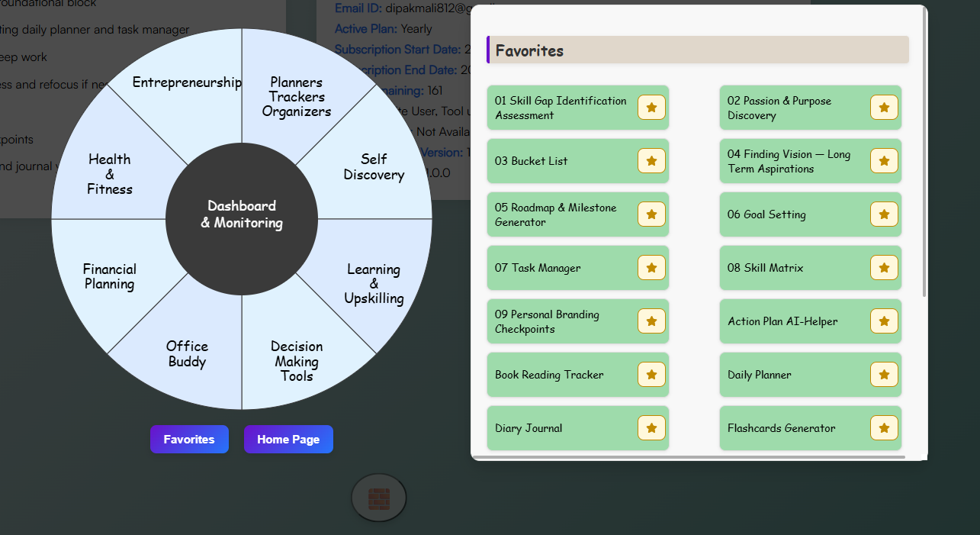The image size is (980, 535).
Task: Click the Favorites button below wheel
Action: 189,440
